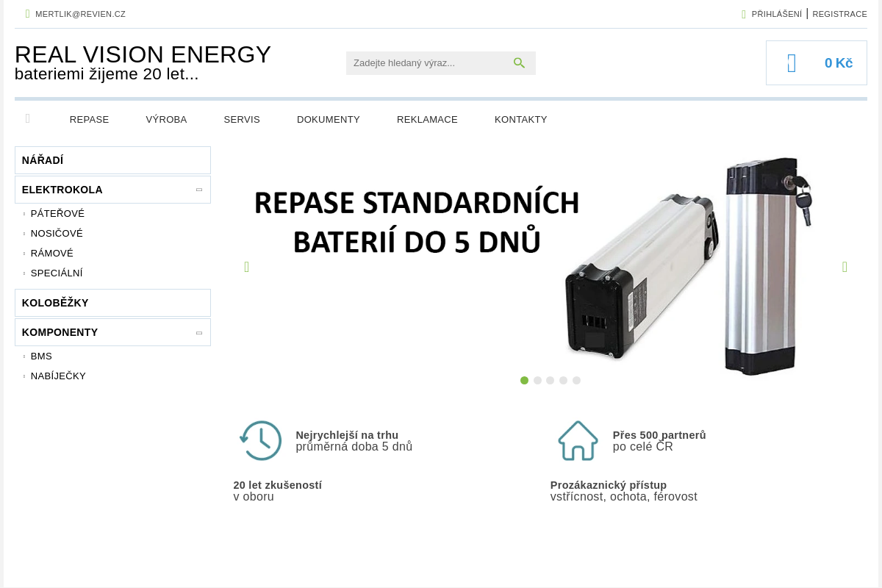Open the NÁŘADÍ category
882x588 pixels.
112,160
